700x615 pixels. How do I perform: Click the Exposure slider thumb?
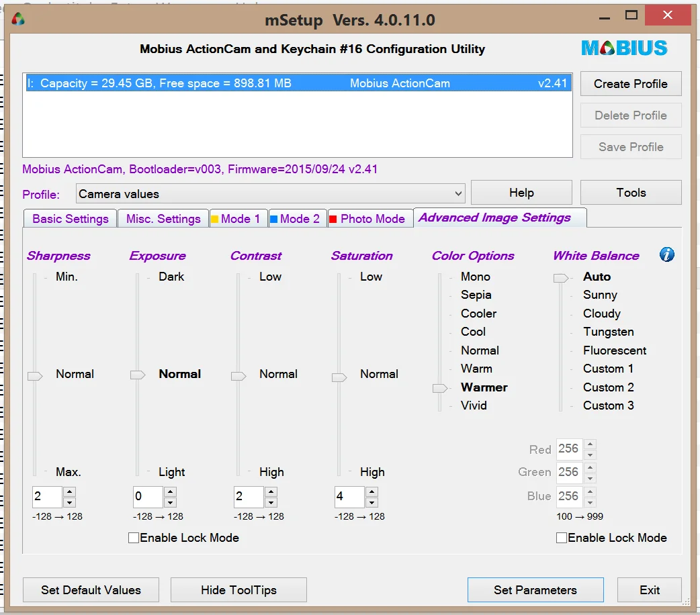tap(138, 375)
